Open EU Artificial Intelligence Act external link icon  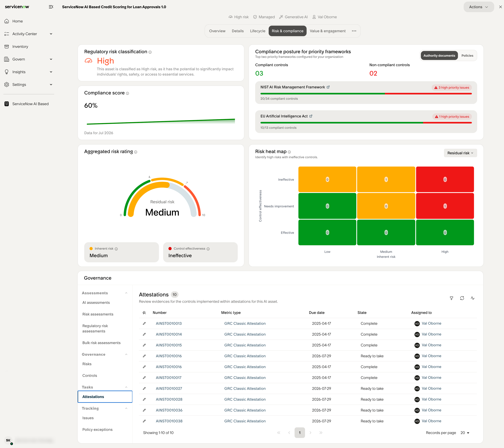[311, 116]
